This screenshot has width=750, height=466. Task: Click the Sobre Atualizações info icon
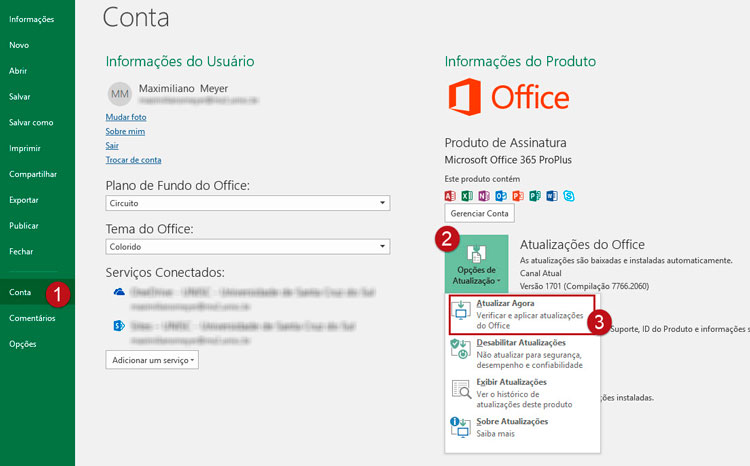point(460,427)
